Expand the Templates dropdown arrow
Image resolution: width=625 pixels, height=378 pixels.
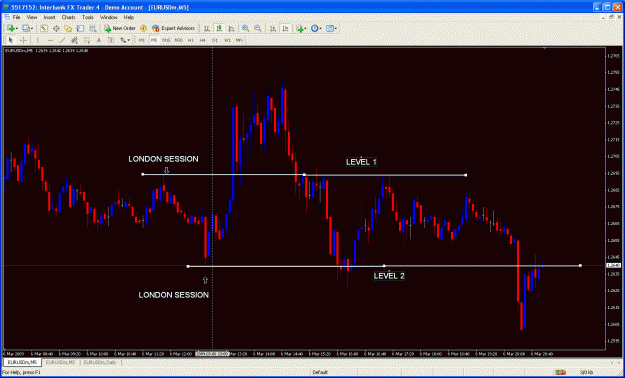pyautogui.click(x=336, y=28)
